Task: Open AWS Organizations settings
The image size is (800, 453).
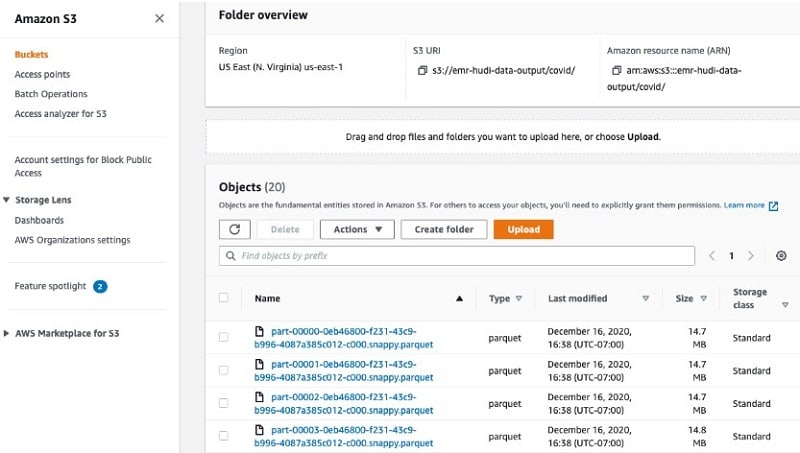Action: click(x=72, y=240)
